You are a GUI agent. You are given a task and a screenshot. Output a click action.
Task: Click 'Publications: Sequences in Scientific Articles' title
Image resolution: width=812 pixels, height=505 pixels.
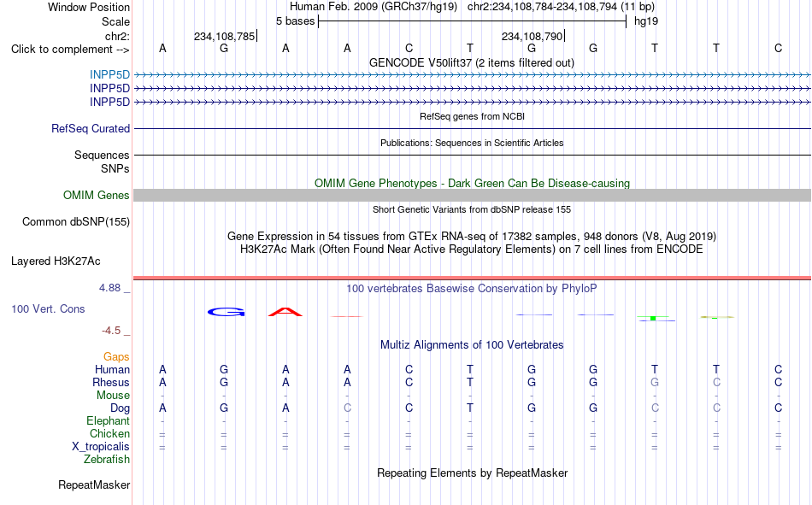pos(472,143)
